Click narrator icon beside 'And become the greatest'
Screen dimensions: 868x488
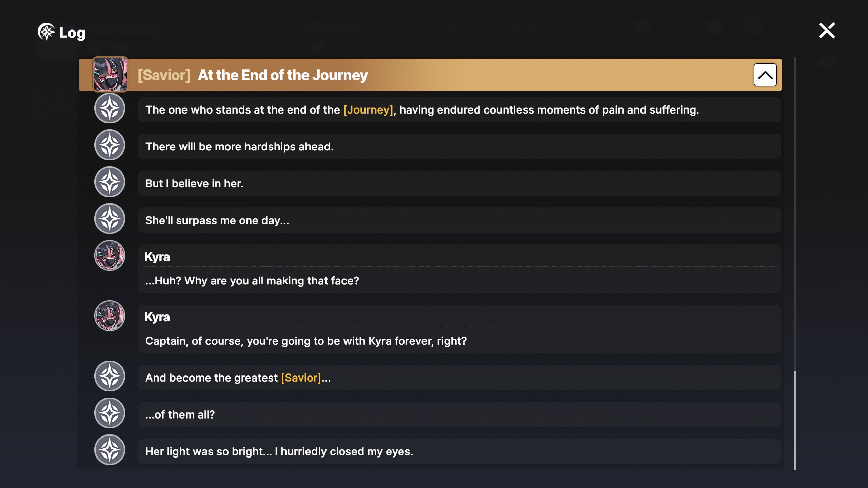click(110, 376)
